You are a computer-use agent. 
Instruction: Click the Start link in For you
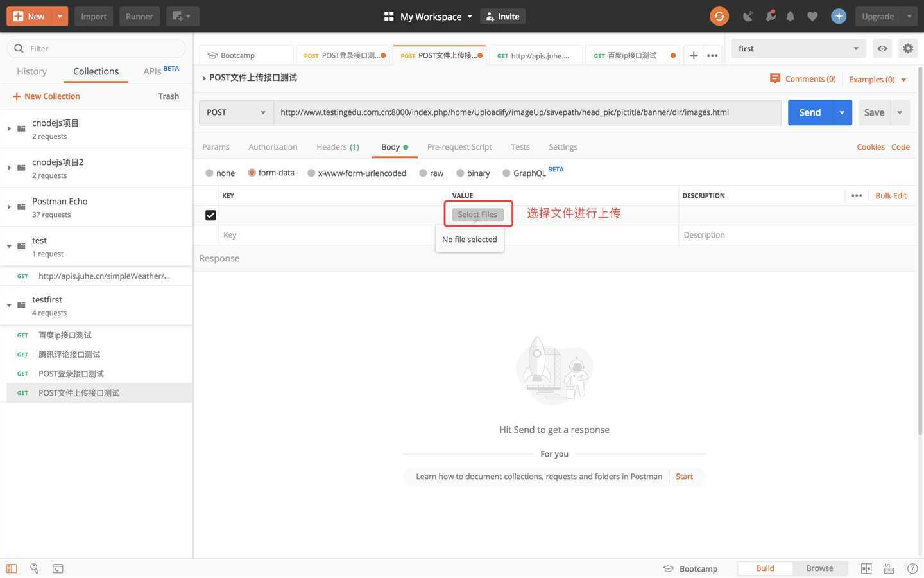pos(684,477)
